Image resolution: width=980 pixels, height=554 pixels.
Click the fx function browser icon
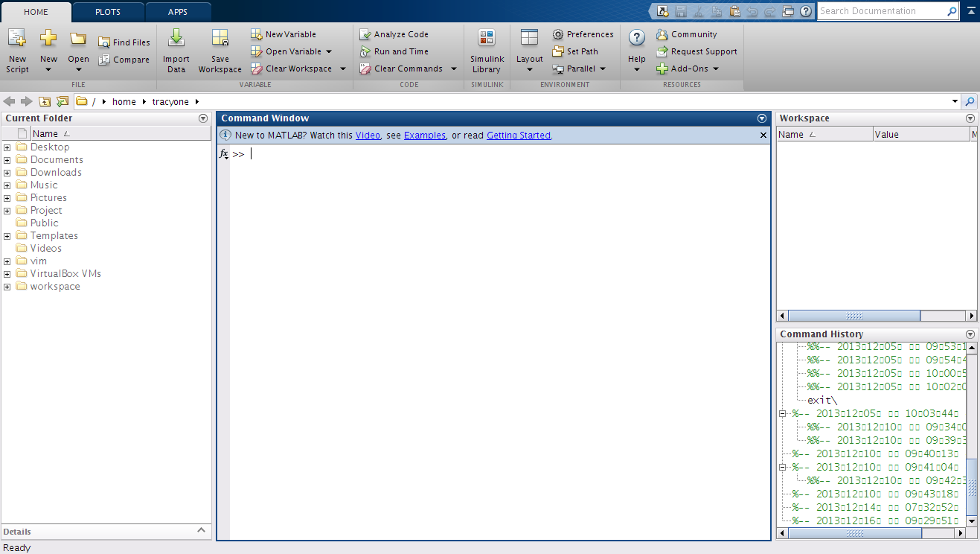[x=224, y=154]
